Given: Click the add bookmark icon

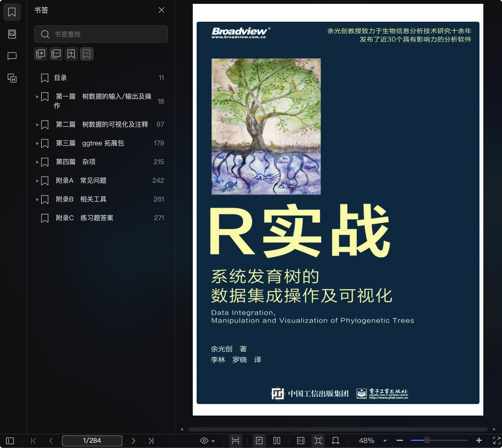Looking at the screenshot, I should click(71, 54).
